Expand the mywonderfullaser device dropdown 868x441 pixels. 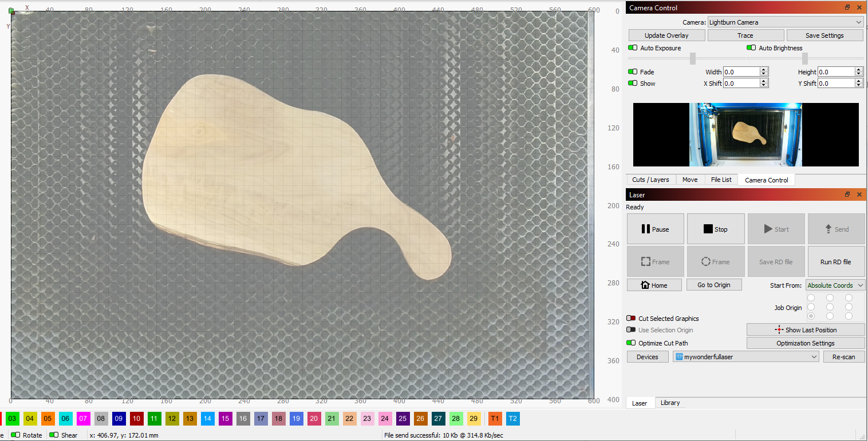(x=746, y=357)
